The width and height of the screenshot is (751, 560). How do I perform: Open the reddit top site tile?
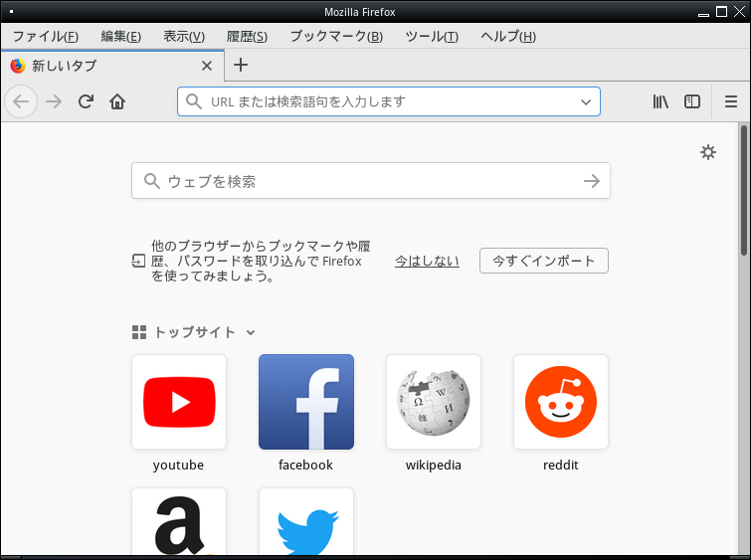(x=561, y=402)
